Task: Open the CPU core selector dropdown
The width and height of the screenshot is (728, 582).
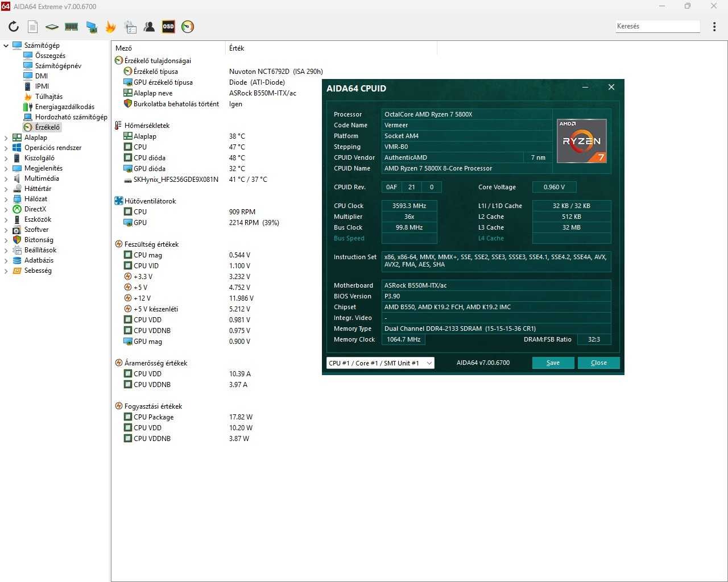Action: pos(380,363)
